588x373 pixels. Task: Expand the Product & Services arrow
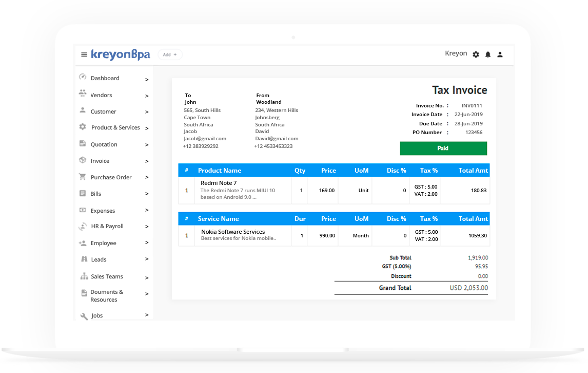click(147, 128)
